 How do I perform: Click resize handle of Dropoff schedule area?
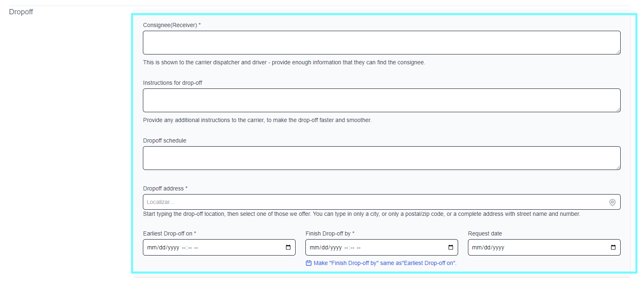point(618,168)
